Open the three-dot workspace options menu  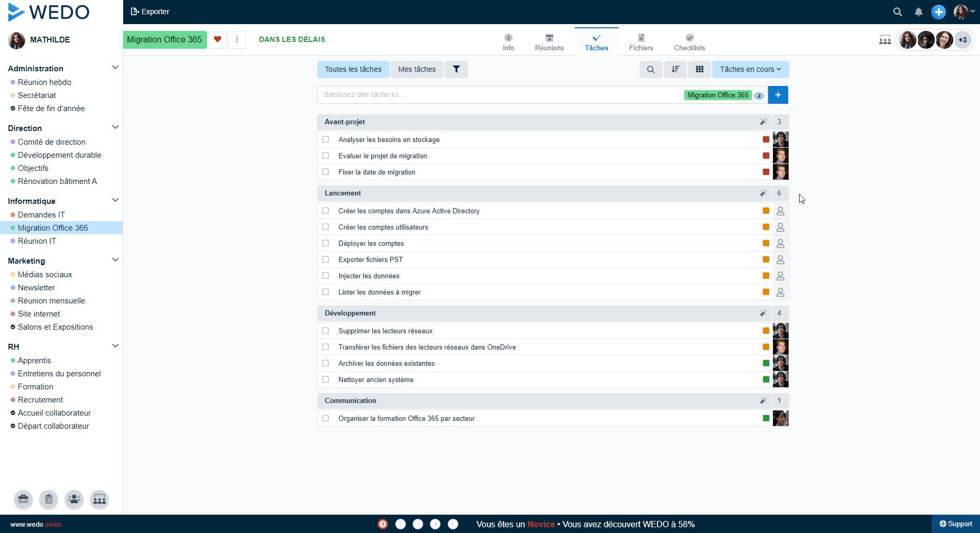click(x=237, y=39)
